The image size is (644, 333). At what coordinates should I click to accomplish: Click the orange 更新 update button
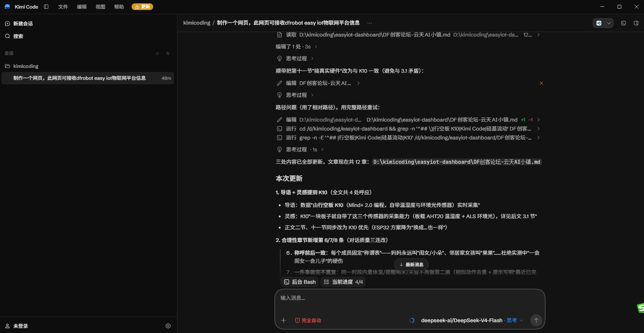click(142, 7)
